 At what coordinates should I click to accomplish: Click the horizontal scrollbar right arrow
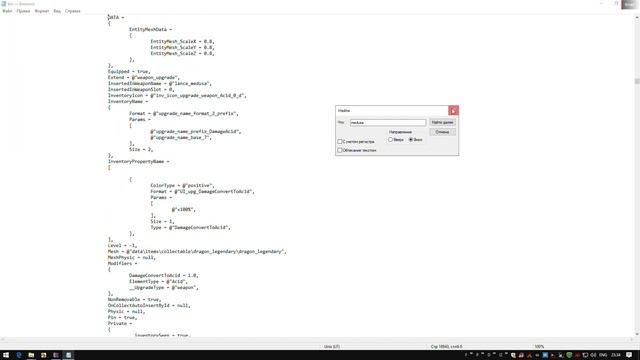pos(631,340)
